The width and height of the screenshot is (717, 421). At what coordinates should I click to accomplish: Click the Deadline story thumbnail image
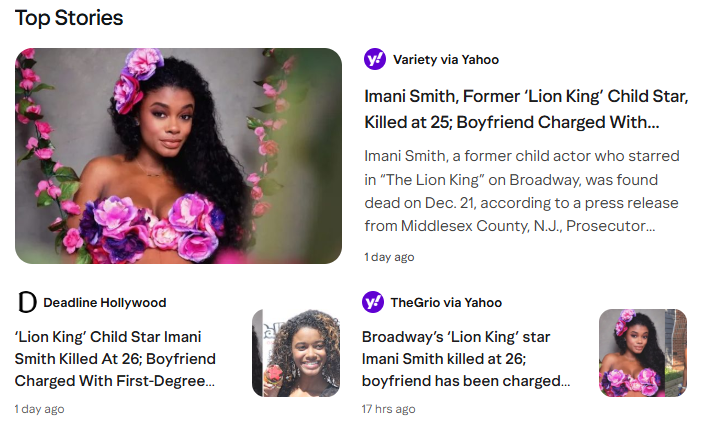[297, 353]
